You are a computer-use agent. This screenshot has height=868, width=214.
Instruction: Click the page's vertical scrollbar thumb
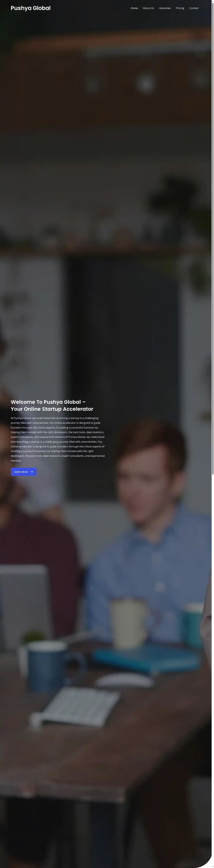point(213,238)
